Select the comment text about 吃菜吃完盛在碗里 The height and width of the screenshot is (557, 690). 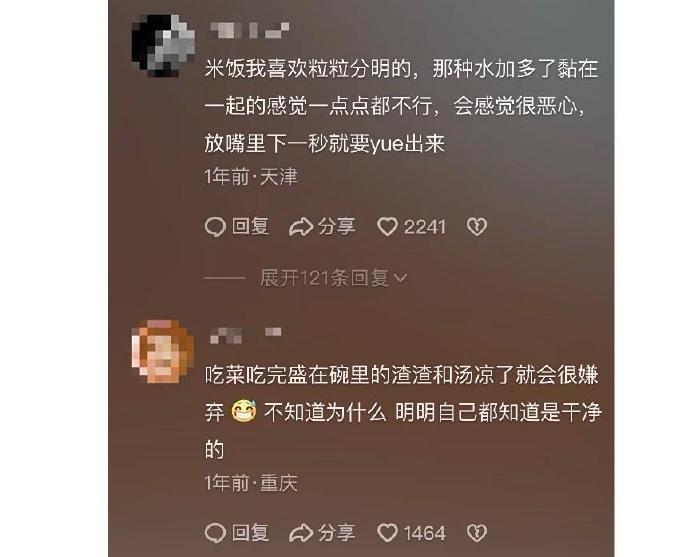tap(403, 412)
